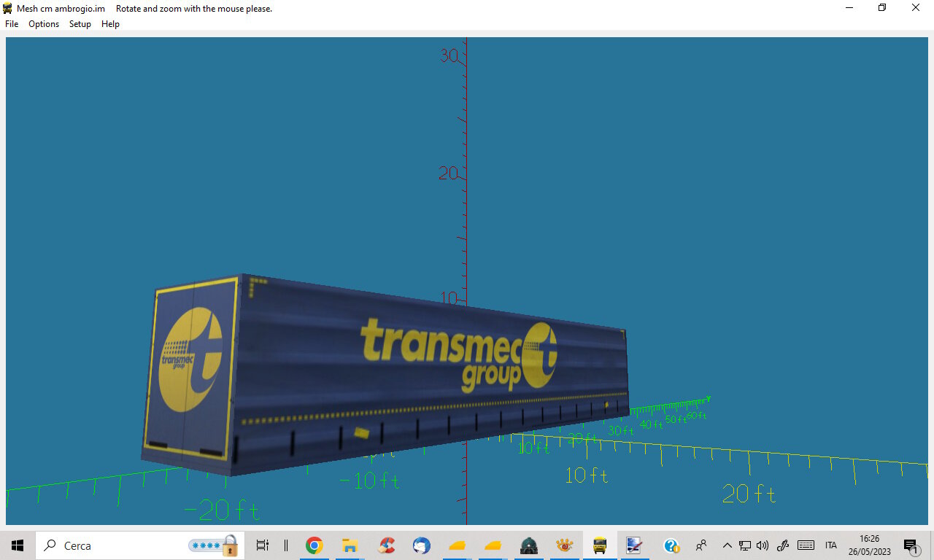This screenshot has height=560, width=934.
Task: Click the password lock icon in search box
Action: point(231,545)
